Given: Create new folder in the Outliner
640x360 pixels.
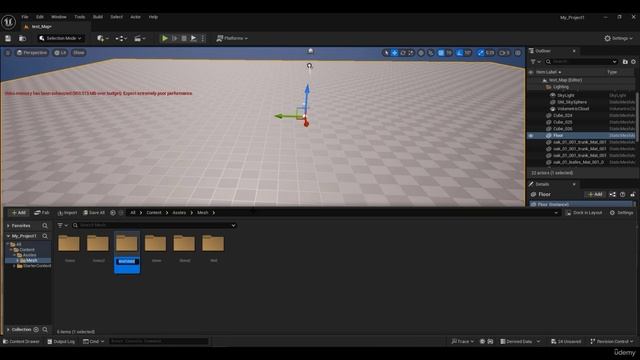Looking at the screenshot, I should pos(625,62).
